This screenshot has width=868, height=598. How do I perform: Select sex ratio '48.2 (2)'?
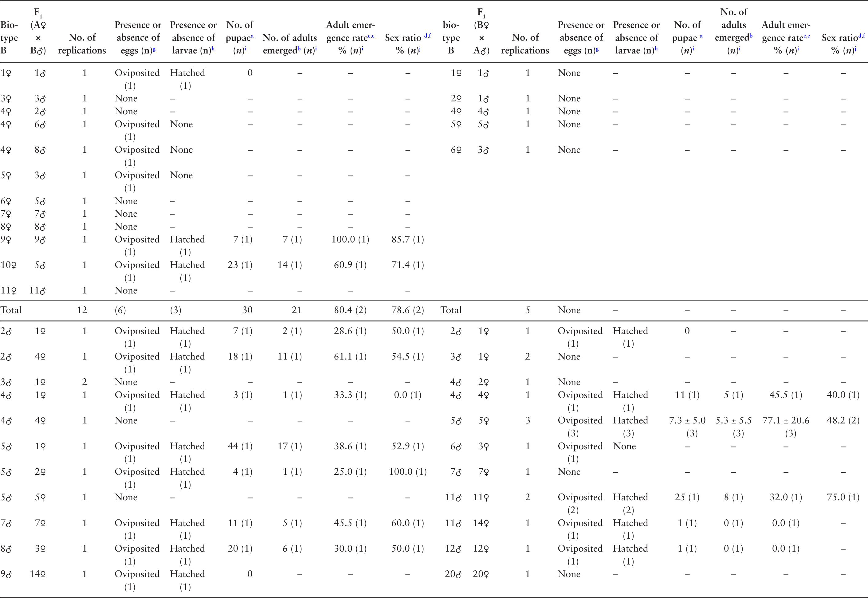(x=843, y=420)
